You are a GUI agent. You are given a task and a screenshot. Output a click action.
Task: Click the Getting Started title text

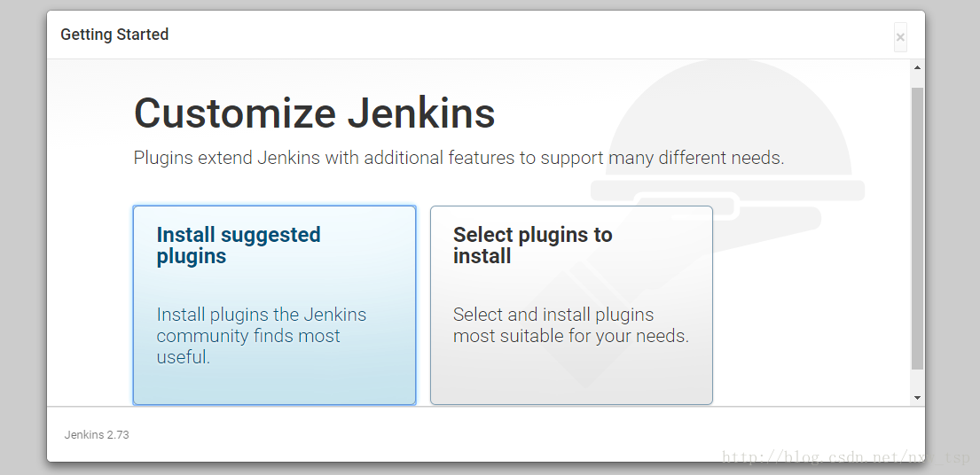click(114, 35)
